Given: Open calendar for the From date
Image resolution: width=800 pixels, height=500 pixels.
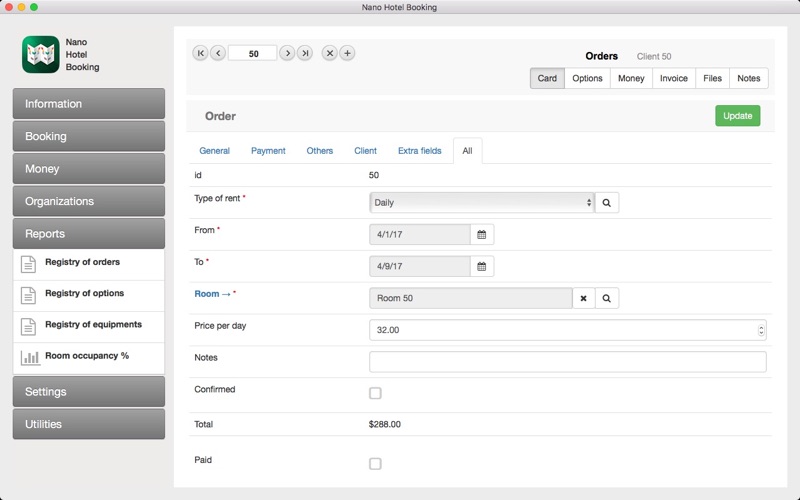Looking at the screenshot, I should [x=482, y=235].
